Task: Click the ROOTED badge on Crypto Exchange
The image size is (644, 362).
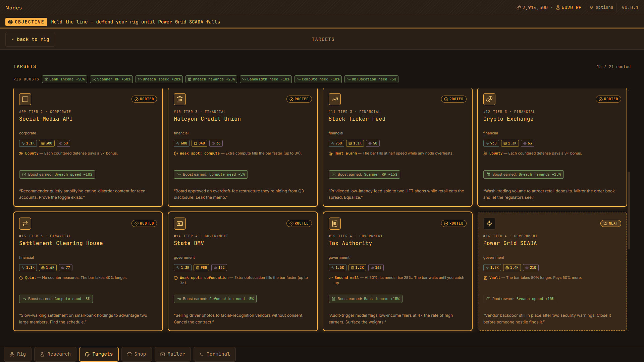Action: (608, 99)
